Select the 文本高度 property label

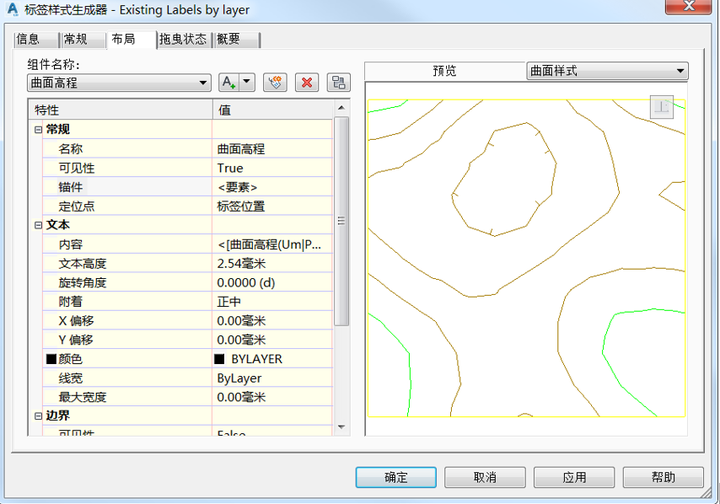tap(82, 264)
